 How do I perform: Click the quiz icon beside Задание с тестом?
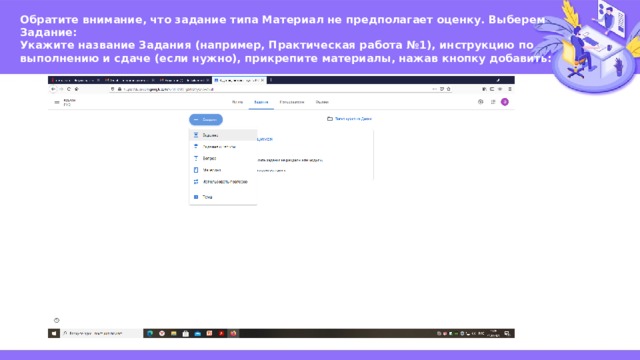[x=196, y=147]
